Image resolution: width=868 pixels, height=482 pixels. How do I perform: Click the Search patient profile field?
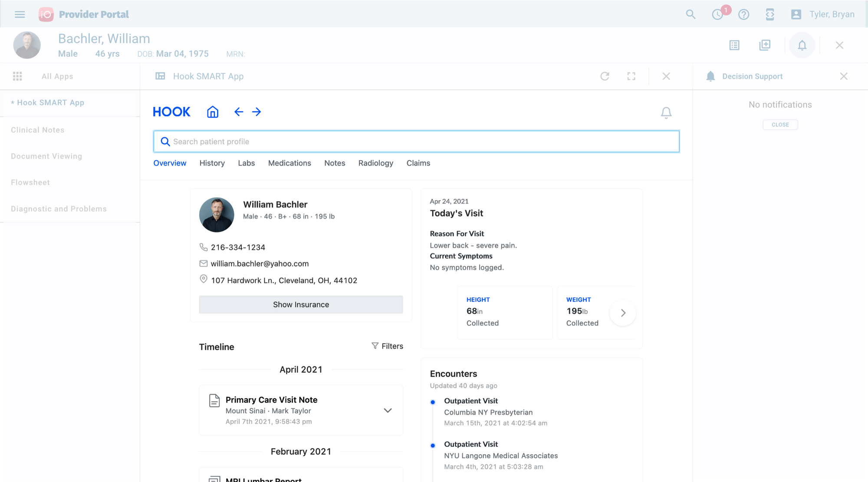coord(416,141)
